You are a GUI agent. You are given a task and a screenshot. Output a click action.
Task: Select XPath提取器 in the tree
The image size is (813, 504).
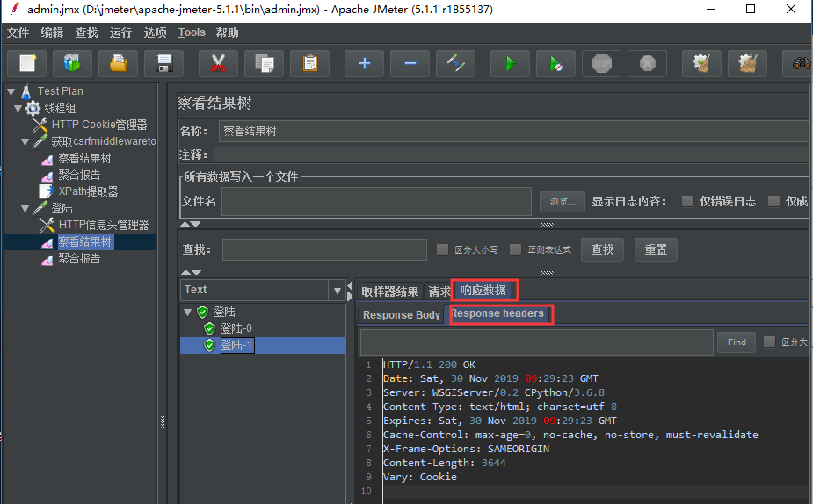point(88,191)
